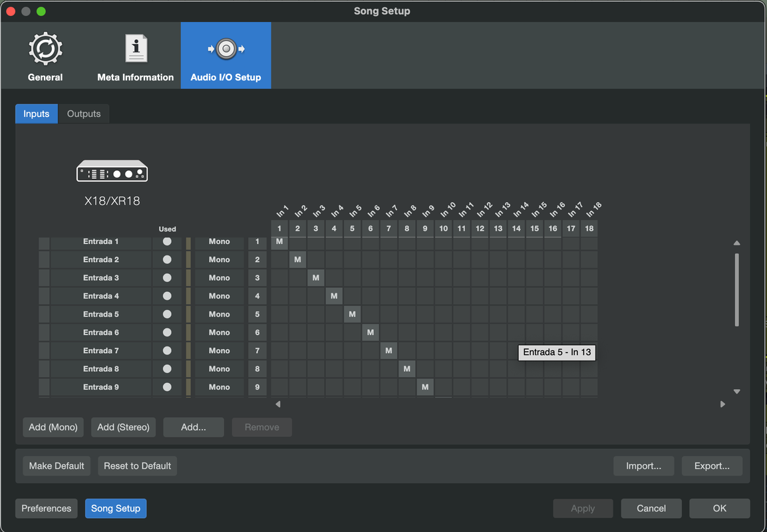Open the Meta Information tab
Image resolution: width=767 pixels, height=532 pixels.
coord(136,56)
